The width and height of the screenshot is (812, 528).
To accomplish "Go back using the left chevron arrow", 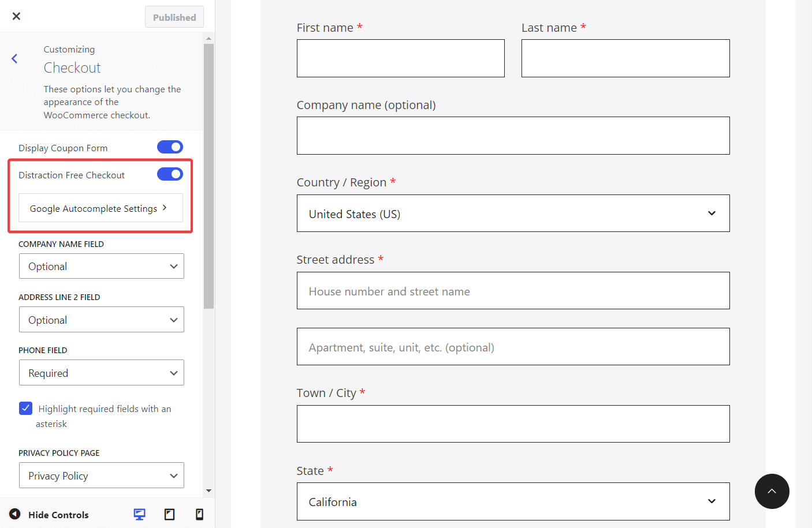I will tap(14, 58).
